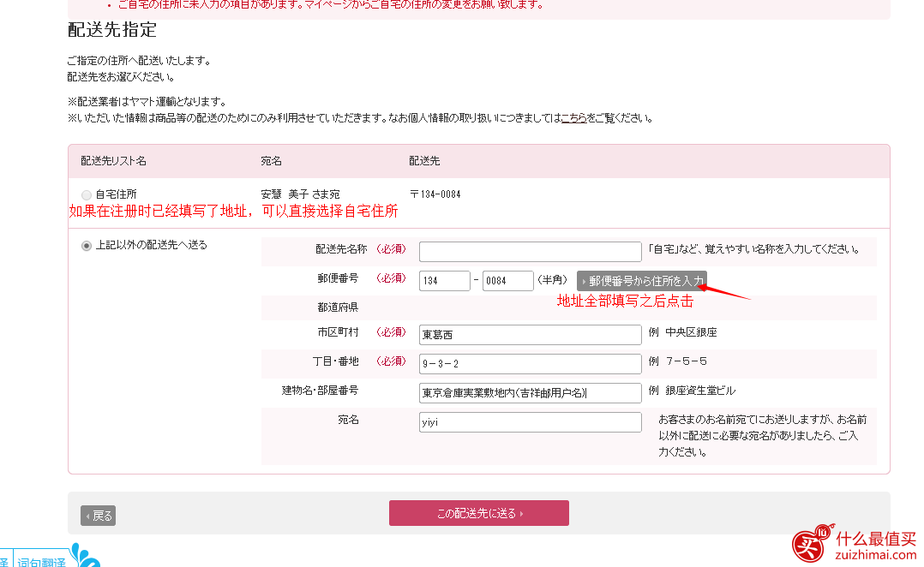This screenshot has width=924, height=567.
Task: Click the postal code field containing 134
Action: point(444,281)
